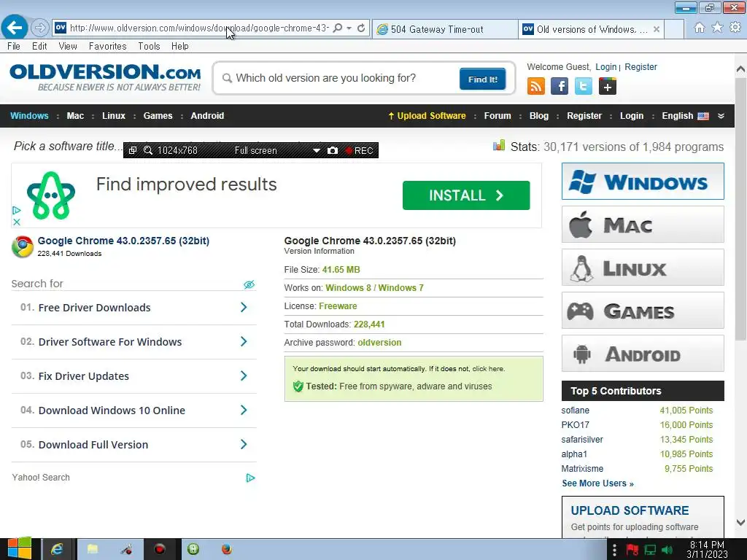The image size is (747, 560).
Task: Refresh the page with the reload icon
Action: click(x=362, y=28)
